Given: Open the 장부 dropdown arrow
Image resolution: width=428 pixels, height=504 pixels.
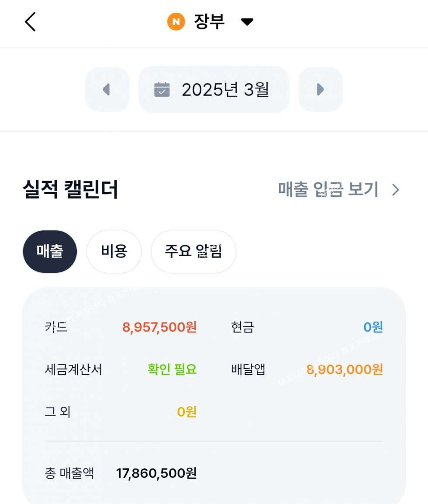Looking at the screenshot, I should click(x=247, y=22).
